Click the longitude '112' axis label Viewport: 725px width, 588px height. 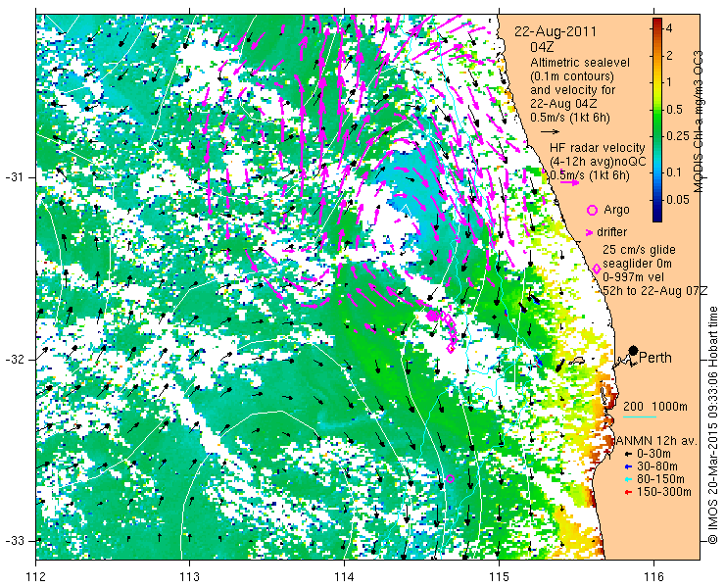[x=35, y=576]
